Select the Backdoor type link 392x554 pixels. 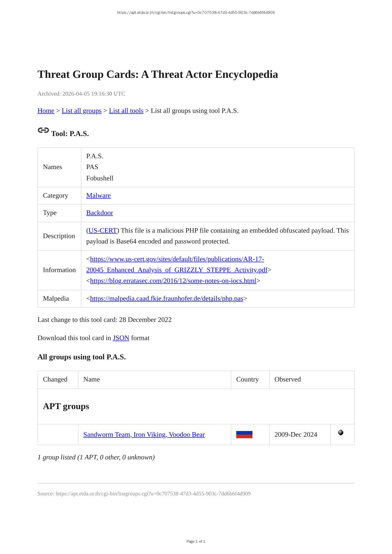click(x=99, y=213)
